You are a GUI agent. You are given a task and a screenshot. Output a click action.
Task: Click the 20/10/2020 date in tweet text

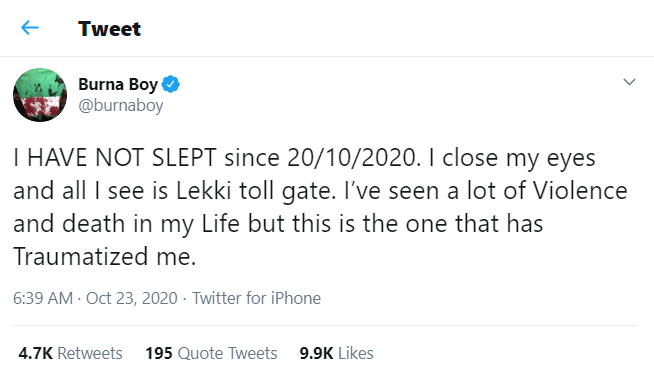(x=352, y=158)
